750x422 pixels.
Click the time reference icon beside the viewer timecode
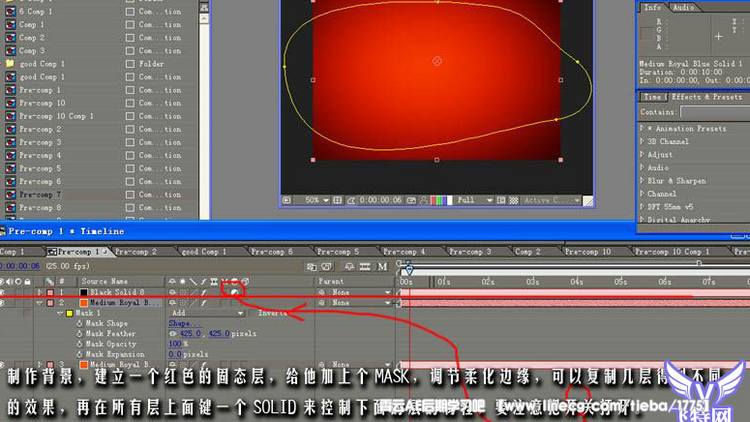click(351, 200)
